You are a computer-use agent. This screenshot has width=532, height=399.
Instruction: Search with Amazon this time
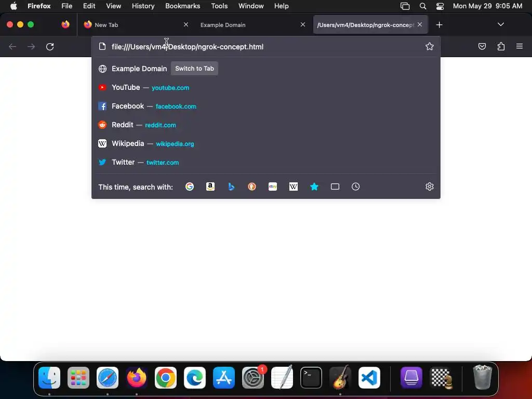click(210, 187)
